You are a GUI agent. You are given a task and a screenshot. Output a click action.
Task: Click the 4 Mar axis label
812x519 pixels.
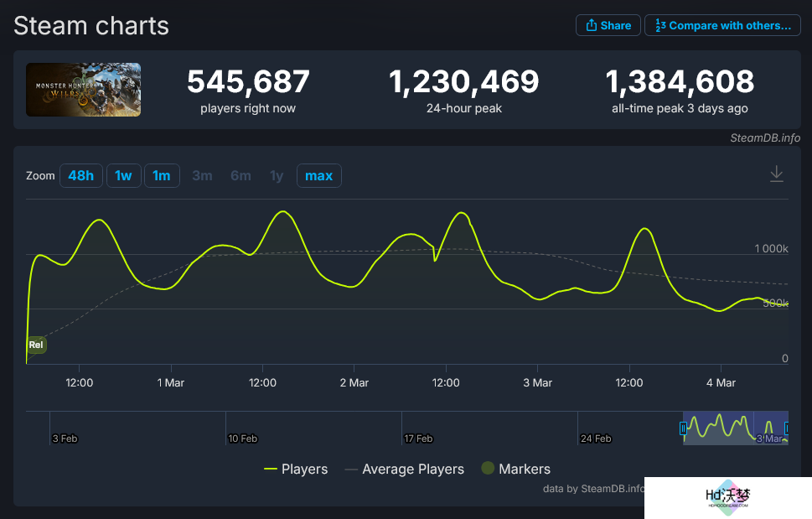721,383
